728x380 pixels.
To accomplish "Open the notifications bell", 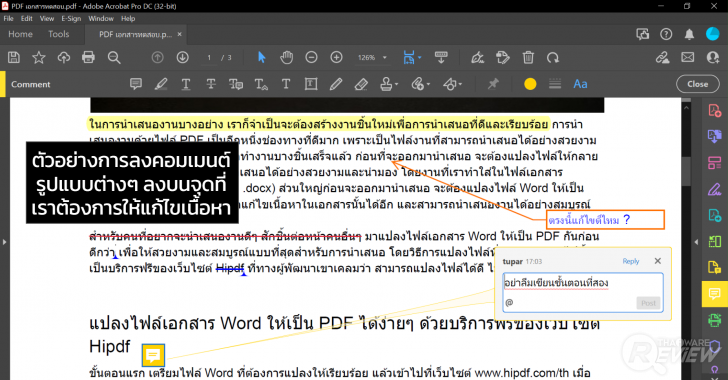I will [689, 34].
